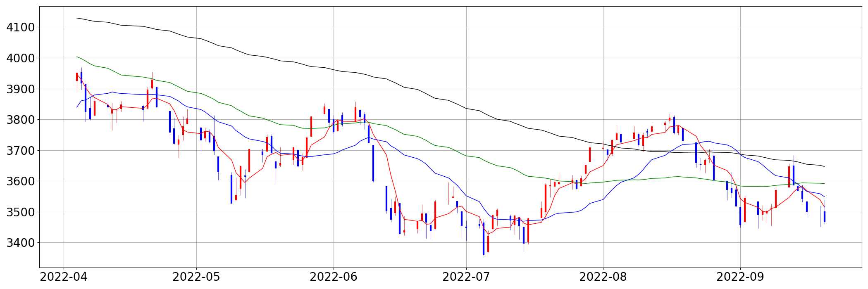The height and width of the screenshot is (289, 868).
Task: Click the 3500 y-axis label
Action: (21, 212)
